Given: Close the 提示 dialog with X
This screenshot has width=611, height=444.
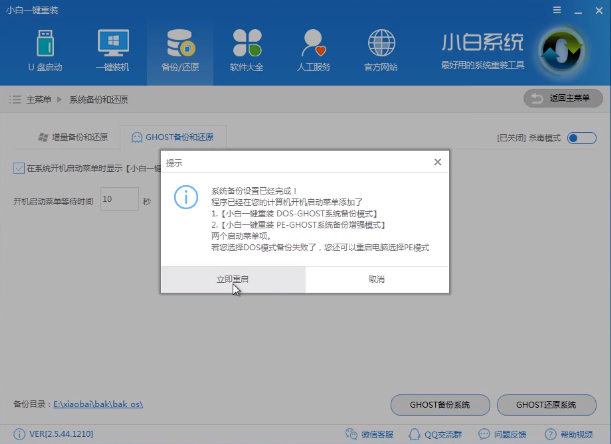Looking at the screenshot, I should (437, 162).
